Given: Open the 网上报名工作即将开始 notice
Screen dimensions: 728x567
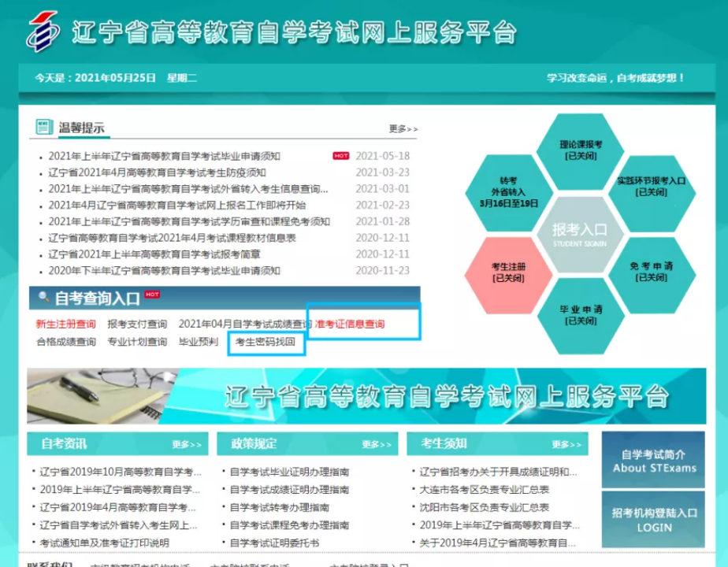Looking at the screenshot, I should click(x=177, y=205).
